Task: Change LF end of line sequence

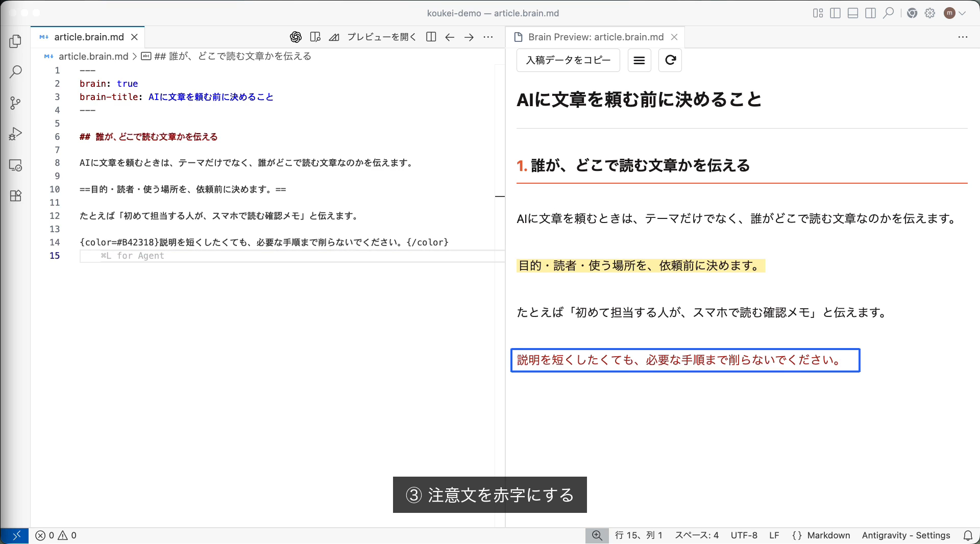Action: coord(774,535)
